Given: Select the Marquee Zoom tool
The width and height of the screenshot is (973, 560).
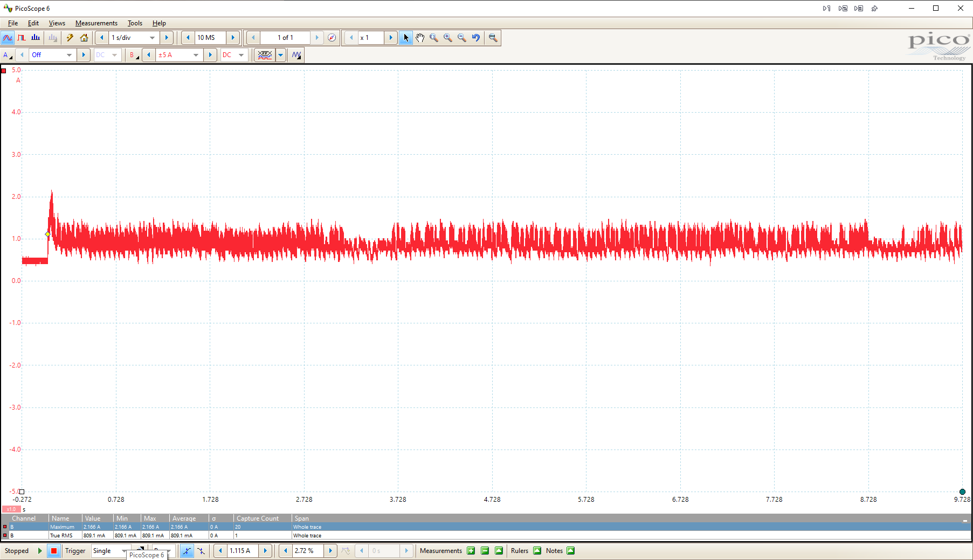Looking at the screenshot, I should [434, 38].
